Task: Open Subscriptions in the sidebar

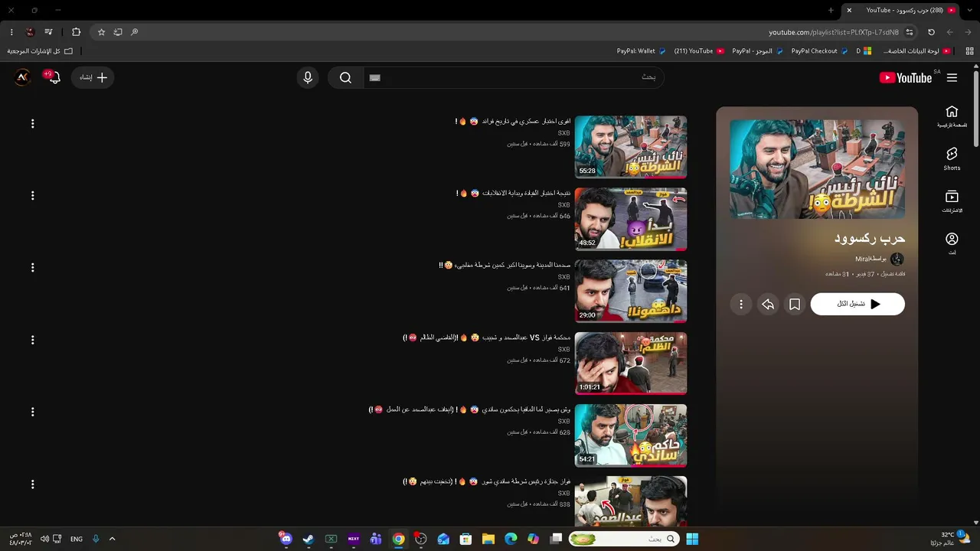Action: [952, 202]
